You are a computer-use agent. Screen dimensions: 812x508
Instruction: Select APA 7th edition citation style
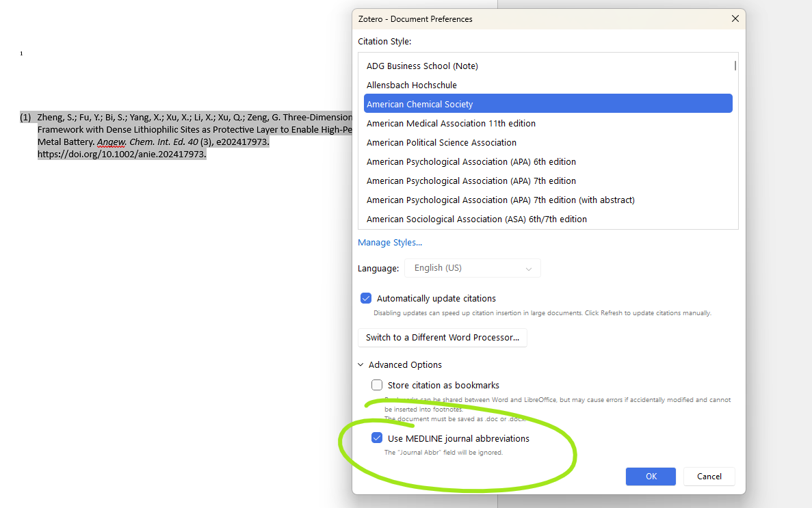click(548, 181)
